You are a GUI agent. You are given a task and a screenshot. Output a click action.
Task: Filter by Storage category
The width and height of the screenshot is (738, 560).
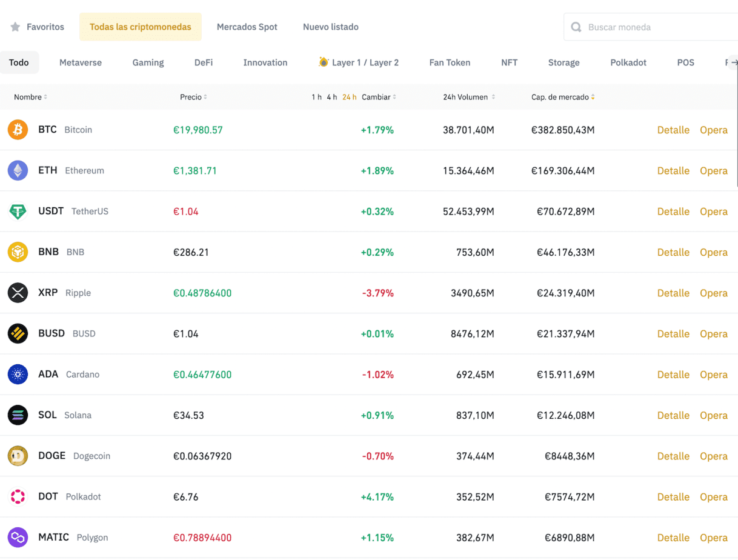[x=564, y=62]
